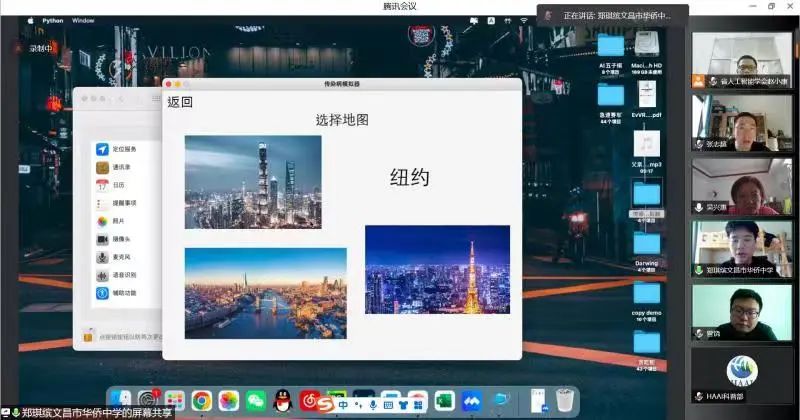Screen dimensions: 800x420
Task: Open Sogou soft keyboard icon
Action: tap(388, 405)
